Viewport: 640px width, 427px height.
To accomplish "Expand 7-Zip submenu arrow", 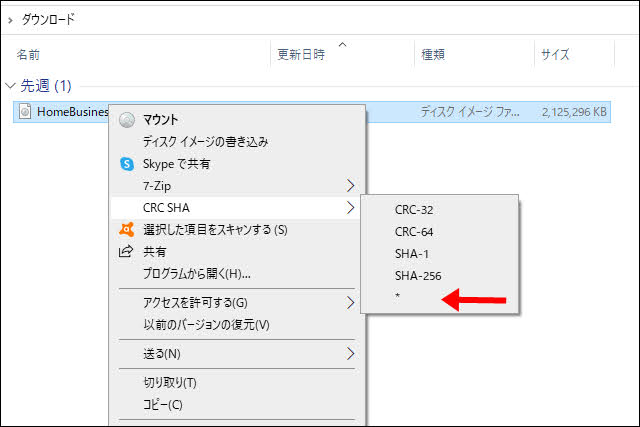I will [x=350, y=186].
